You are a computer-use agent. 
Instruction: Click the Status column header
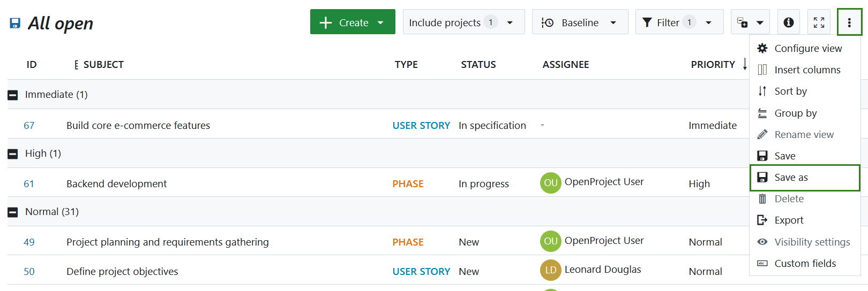click(x=478, y=65)
